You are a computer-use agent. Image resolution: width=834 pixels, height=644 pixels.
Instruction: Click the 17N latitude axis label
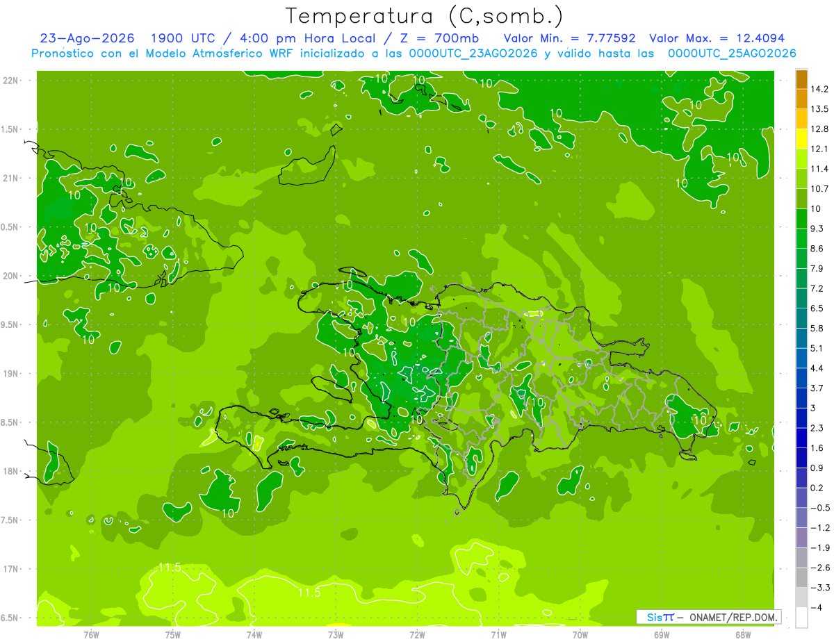11,569
